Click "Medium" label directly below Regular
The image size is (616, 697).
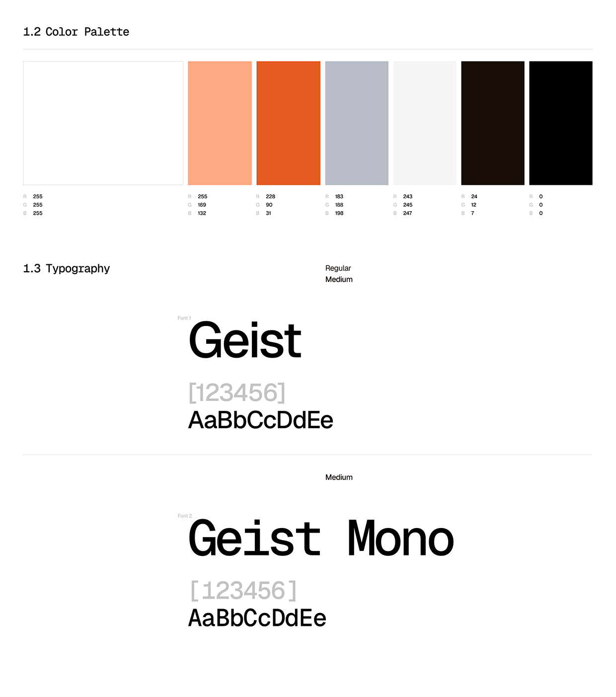click(x=339, y=280)
